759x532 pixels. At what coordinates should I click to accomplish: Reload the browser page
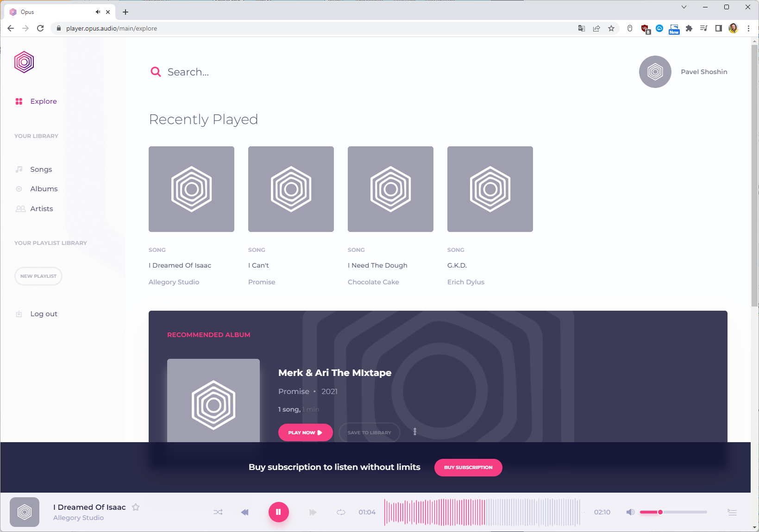(x=40, y=28)
